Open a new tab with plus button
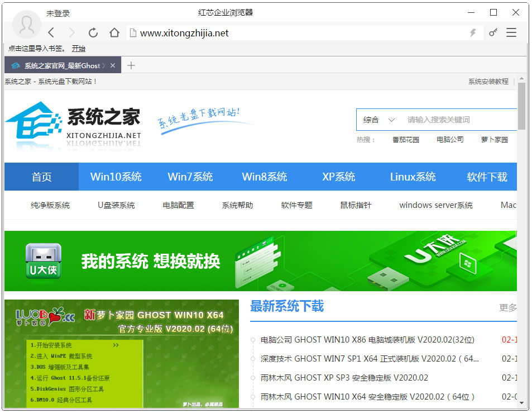The height and width of the screenshot is (413, 532). (x=131, y=65)
